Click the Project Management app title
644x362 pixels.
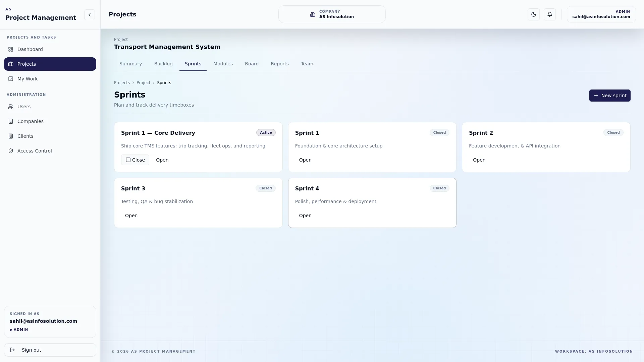tap(41, 18)
